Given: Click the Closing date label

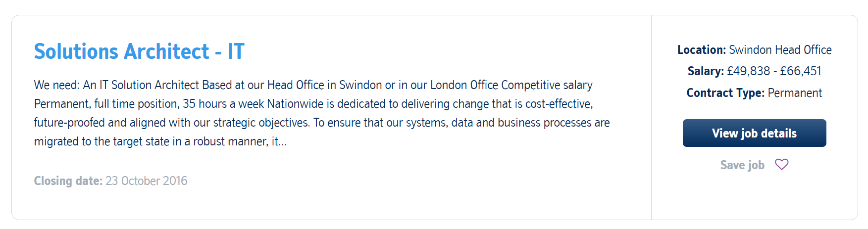Looking at the screenshot, I should tap(68, 181).
